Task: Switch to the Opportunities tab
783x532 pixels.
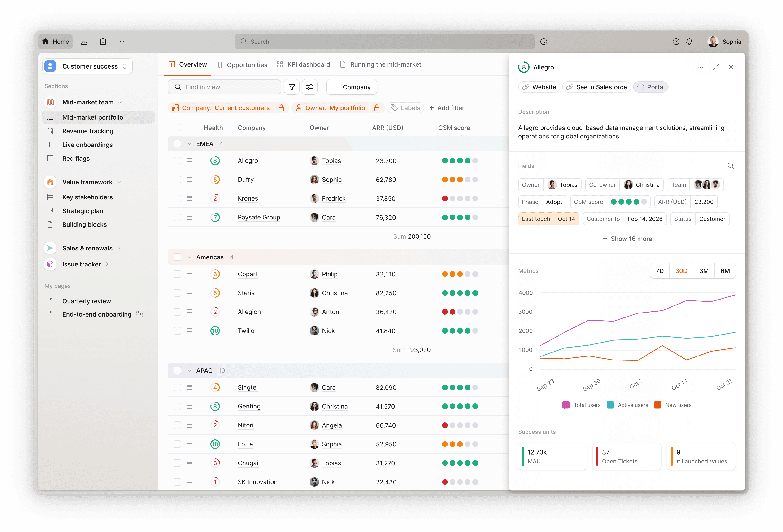Action: point(247,64)
